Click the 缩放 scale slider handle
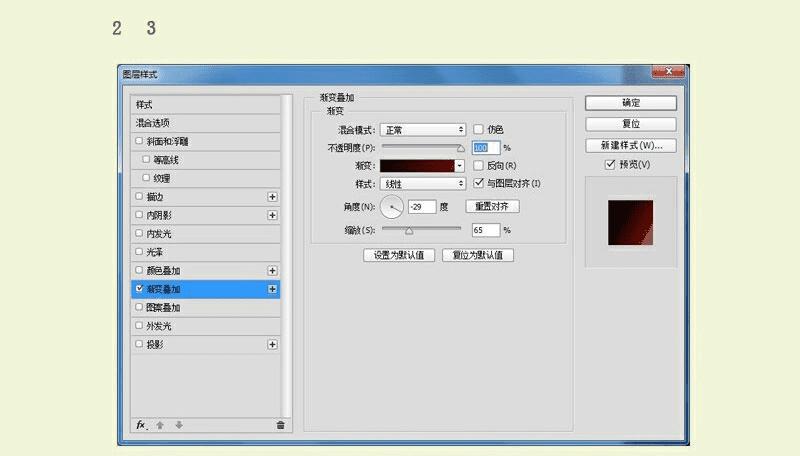 click(x=409, y=231)
